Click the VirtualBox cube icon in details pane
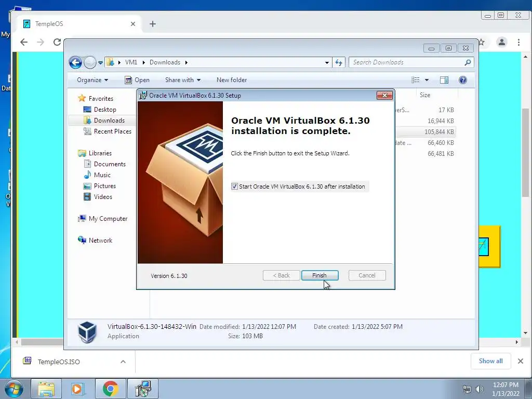The width and height of the screenshot is (532, 399). point(87,332)
